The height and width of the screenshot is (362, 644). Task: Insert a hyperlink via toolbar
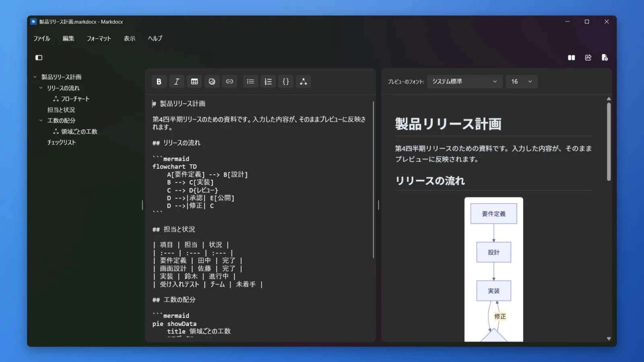coord(230,82)
